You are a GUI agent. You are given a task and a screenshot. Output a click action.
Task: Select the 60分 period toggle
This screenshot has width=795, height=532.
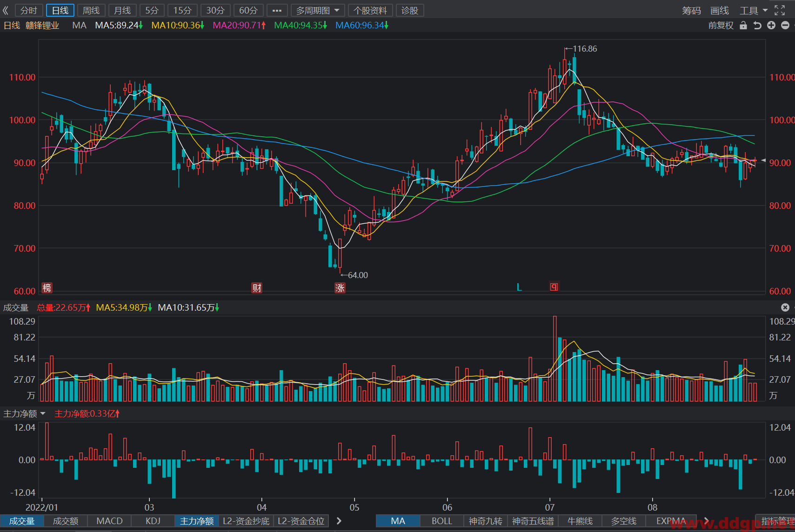click(x=248, y=10)
